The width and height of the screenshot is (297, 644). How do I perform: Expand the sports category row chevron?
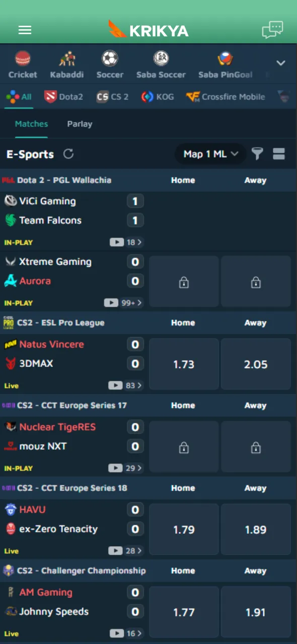pyautogui.click(x=281, y=63)
